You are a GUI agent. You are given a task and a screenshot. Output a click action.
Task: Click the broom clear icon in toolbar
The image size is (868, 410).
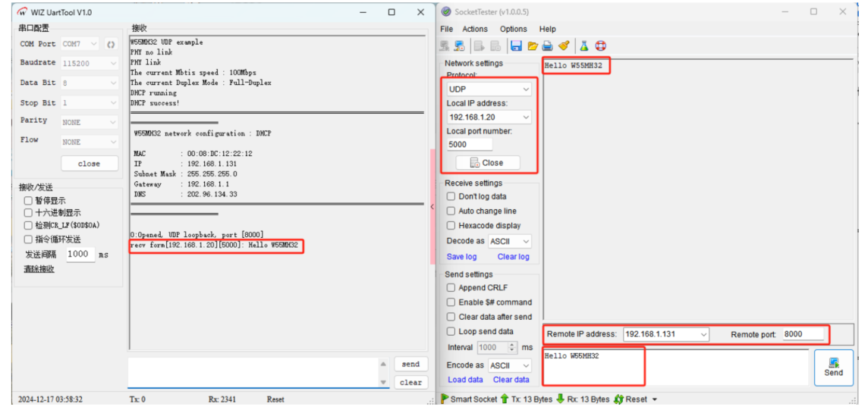(x=564, y=46)
